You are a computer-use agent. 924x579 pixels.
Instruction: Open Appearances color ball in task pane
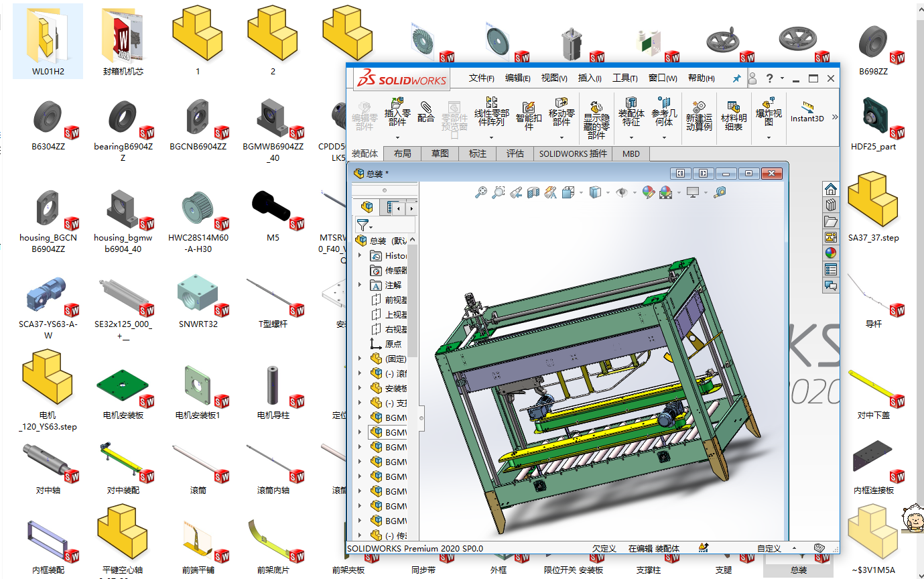(831, 253)
